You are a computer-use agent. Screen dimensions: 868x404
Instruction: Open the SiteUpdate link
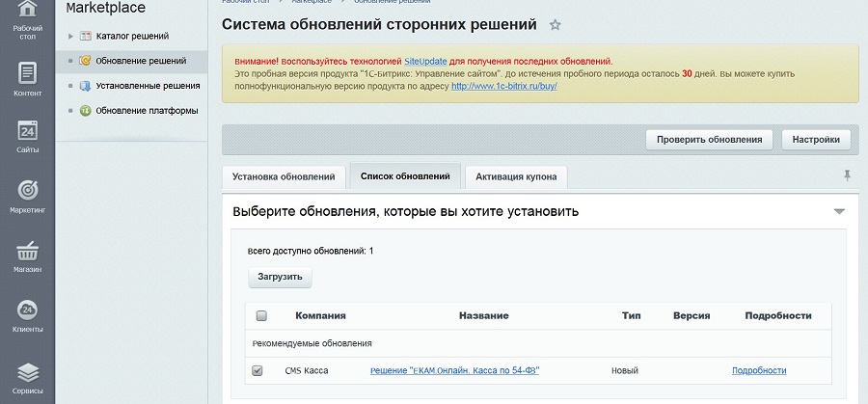425,62
